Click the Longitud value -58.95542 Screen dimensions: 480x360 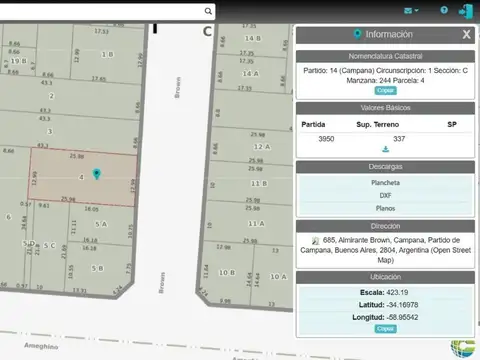pyautogui.click(x=402, y=317)
